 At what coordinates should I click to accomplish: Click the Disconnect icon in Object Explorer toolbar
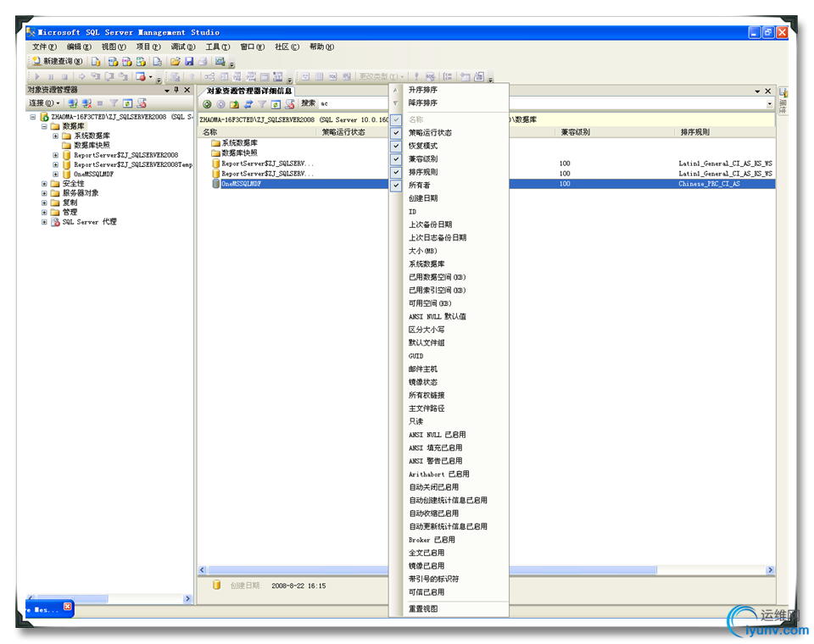(86, 103)
